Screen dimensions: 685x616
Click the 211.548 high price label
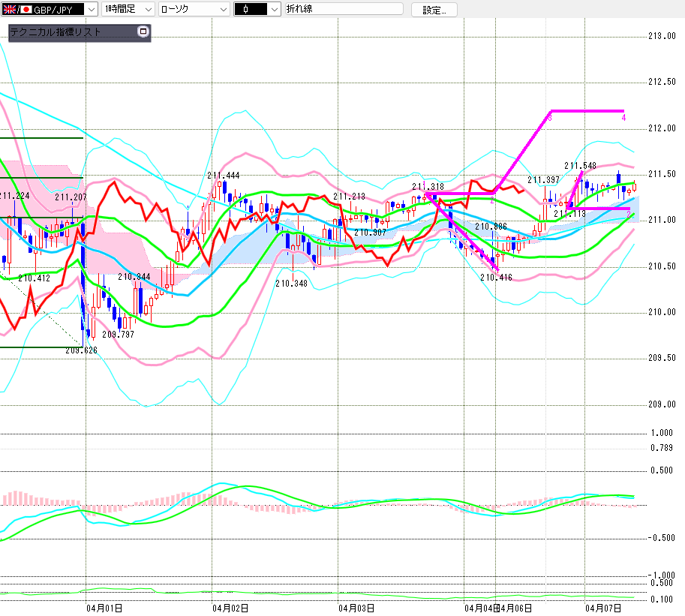[580, 166]
